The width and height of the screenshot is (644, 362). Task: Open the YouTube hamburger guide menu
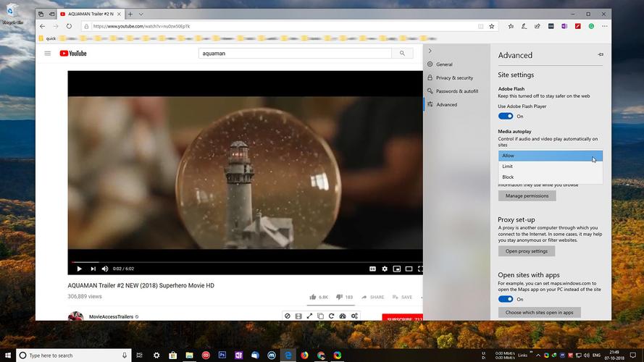48,54
